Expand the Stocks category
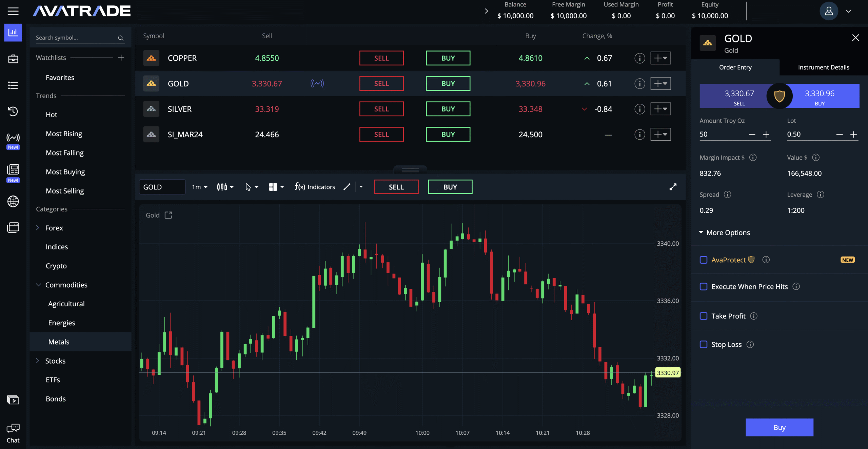The width and height of the screenshot is (868, 449). tap(38, 361)
